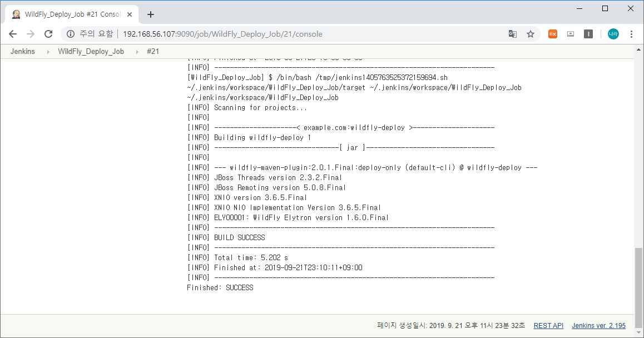Open the #21 build breadcrumb

click(x=153, y=51)
